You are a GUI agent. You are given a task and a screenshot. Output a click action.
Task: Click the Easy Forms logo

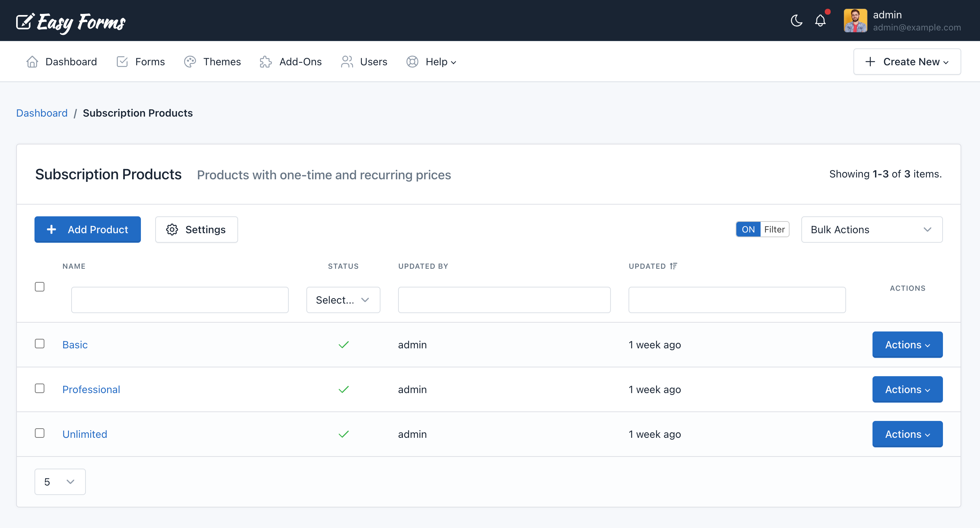pos(70,22)
